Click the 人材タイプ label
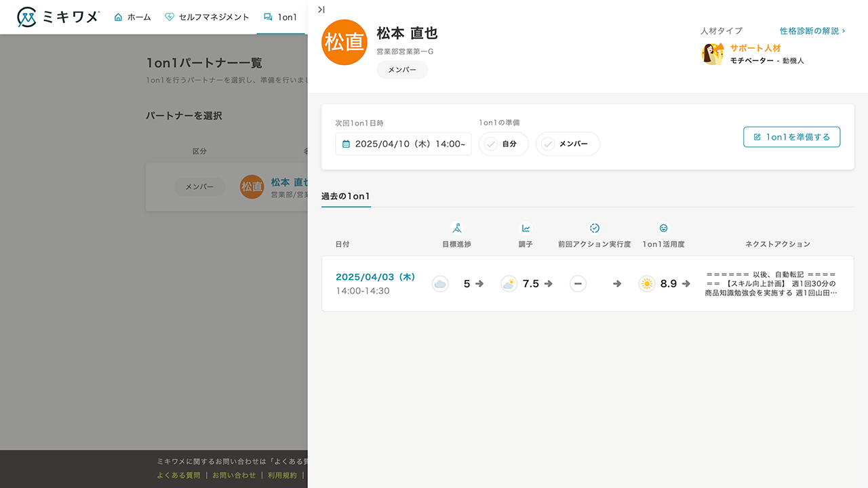The width and height of the screenshot is (868, 488). 722,31
